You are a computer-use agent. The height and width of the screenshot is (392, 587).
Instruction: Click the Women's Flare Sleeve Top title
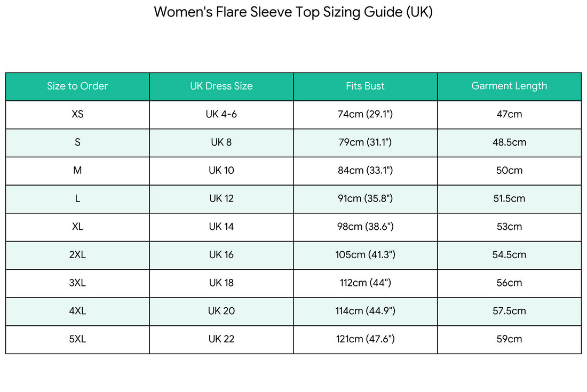(x=293, y=12)
